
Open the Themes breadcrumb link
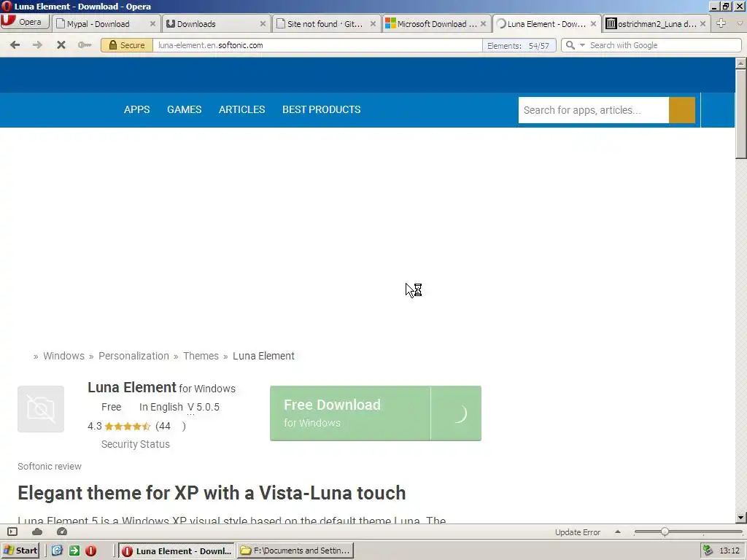click(x=201, y=356)
